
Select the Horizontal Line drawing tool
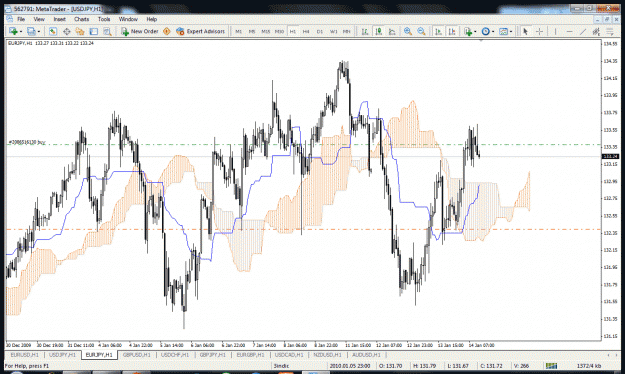tap(569, 31)
